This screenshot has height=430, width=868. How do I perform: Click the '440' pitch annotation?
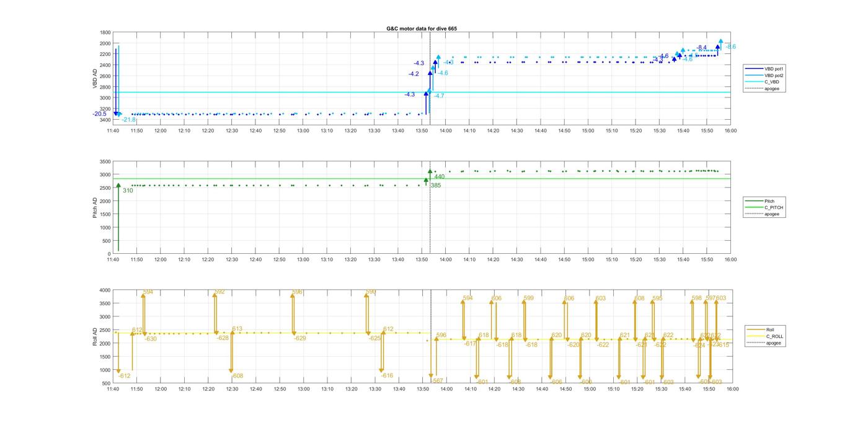(440, 177)
